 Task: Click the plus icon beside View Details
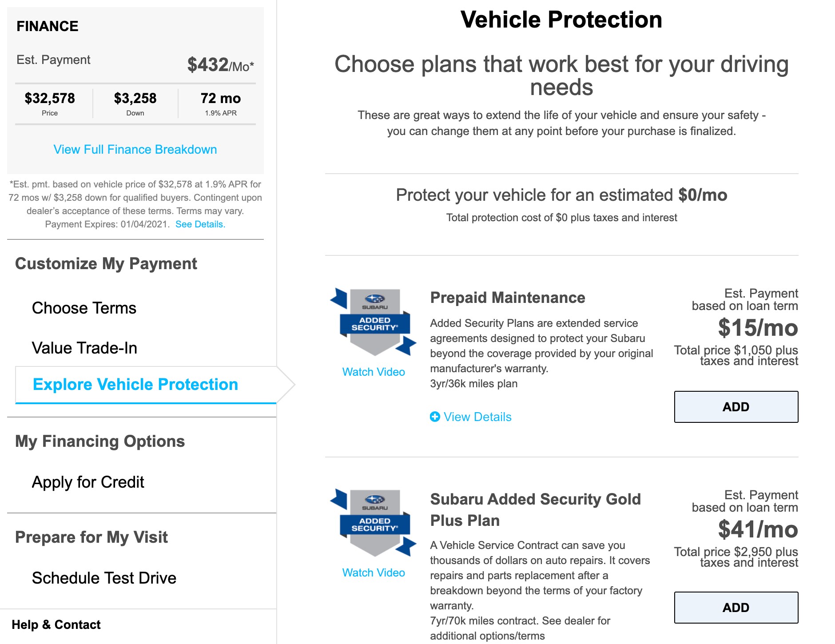click(x=435, y=417)
